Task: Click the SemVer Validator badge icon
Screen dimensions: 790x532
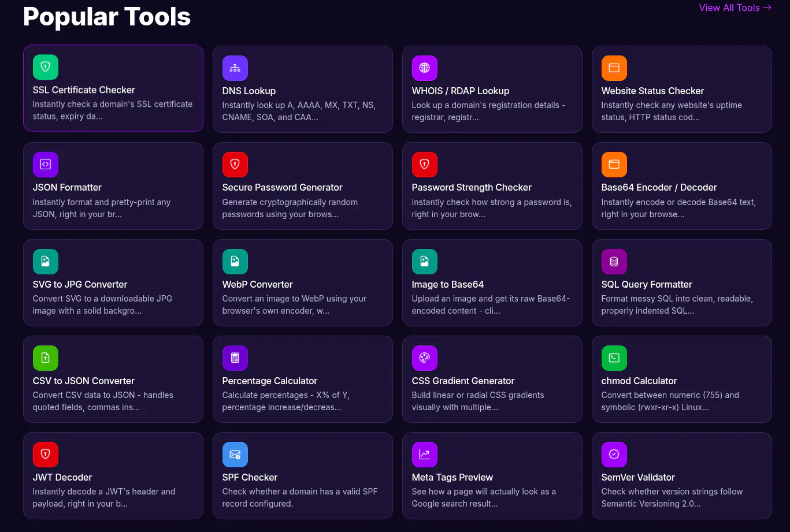Action: (614, 455)
